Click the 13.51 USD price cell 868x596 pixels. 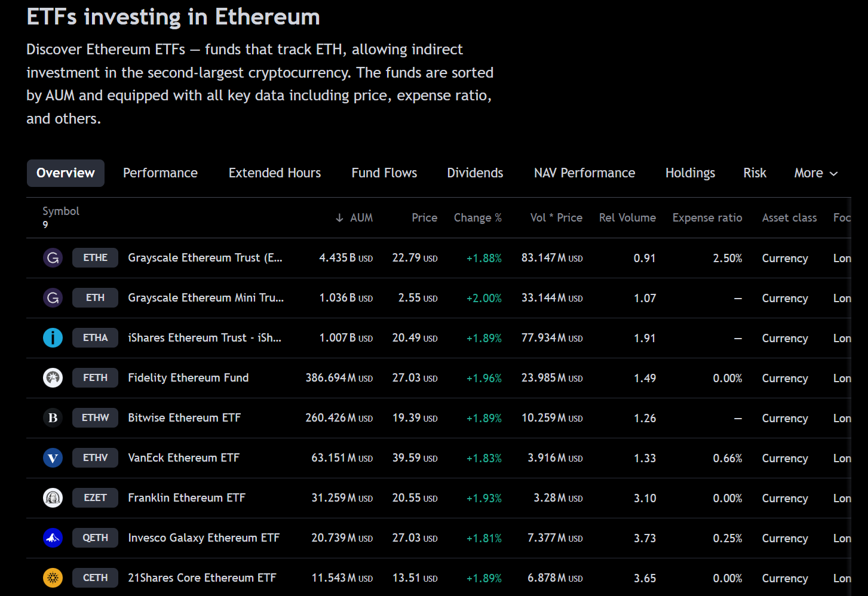(415, 578)
